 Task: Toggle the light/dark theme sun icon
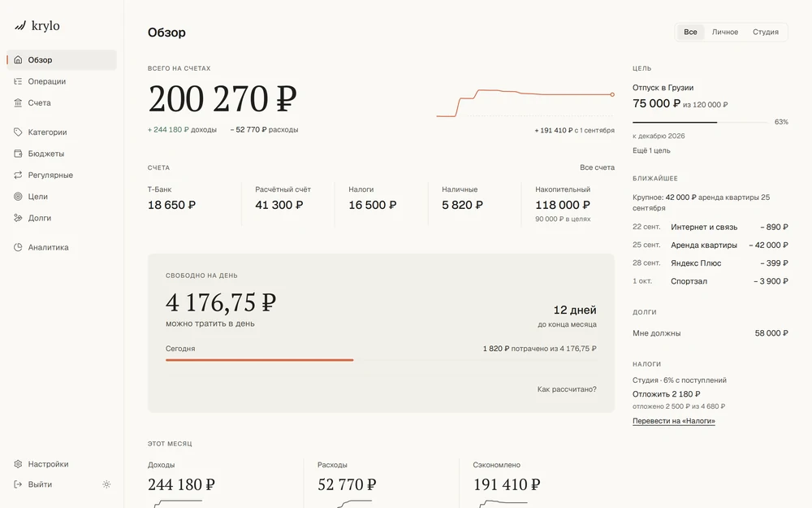coord(106,484)
